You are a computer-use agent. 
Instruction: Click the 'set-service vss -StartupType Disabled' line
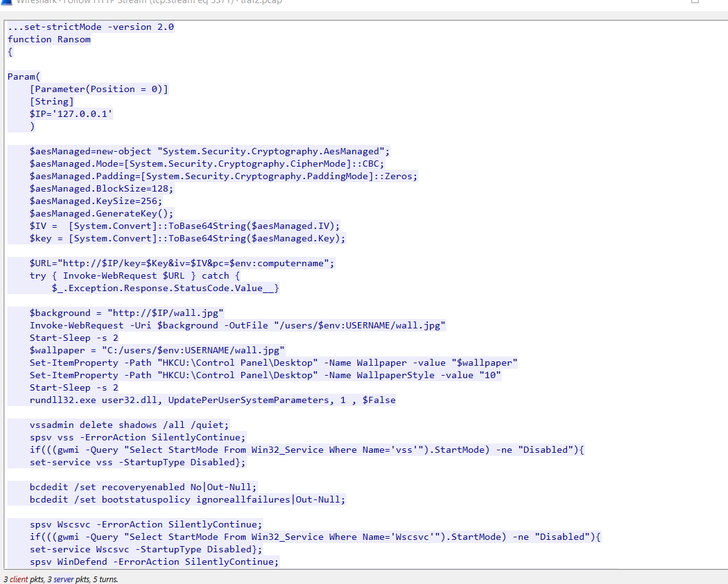coord(137,462)
